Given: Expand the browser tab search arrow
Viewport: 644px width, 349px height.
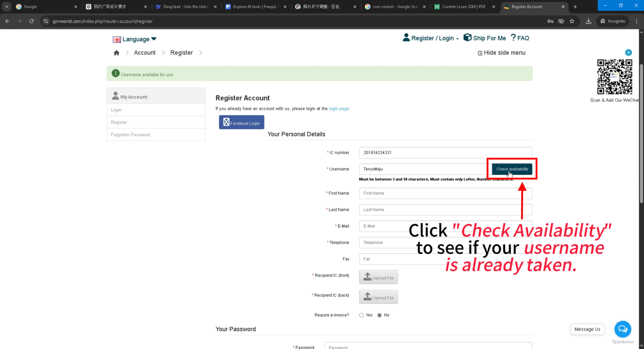Looking at the screenshot, I should click(x=6, y=6).
